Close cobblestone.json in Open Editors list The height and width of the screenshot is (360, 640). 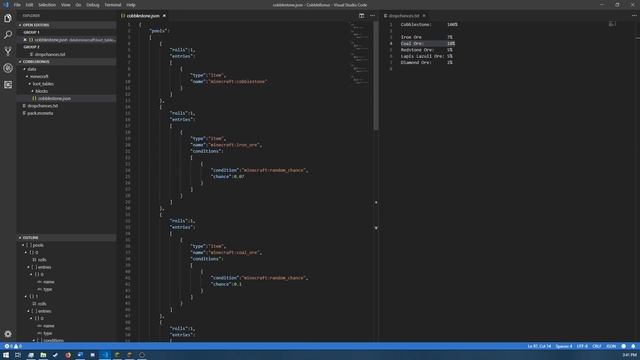click(x=25, y=40)
